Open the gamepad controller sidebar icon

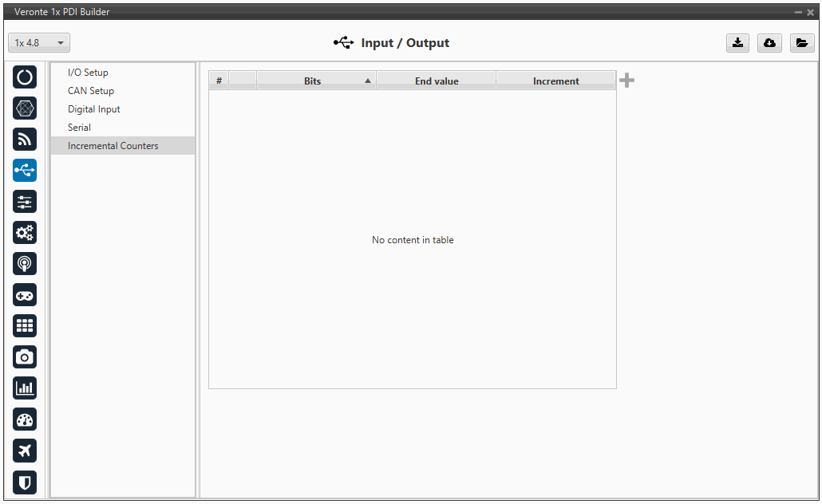25,295
